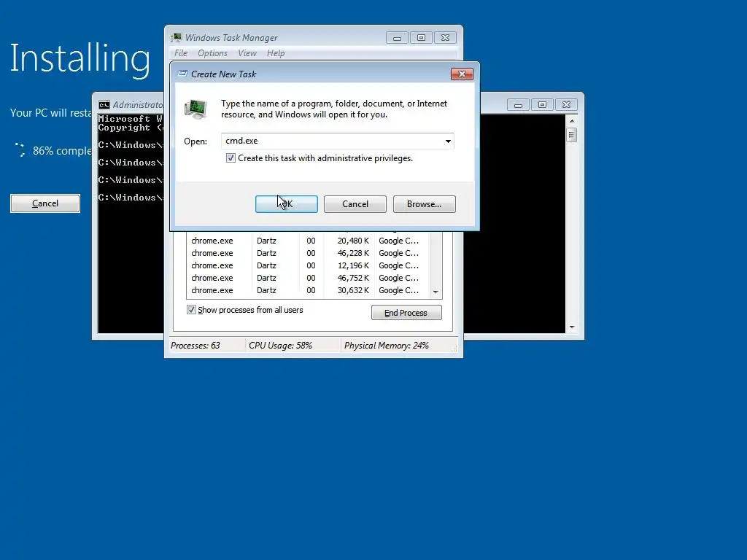Open the File menu in Task Manager
This screenshot has width=747, height=560.
(x=181, y=53)
